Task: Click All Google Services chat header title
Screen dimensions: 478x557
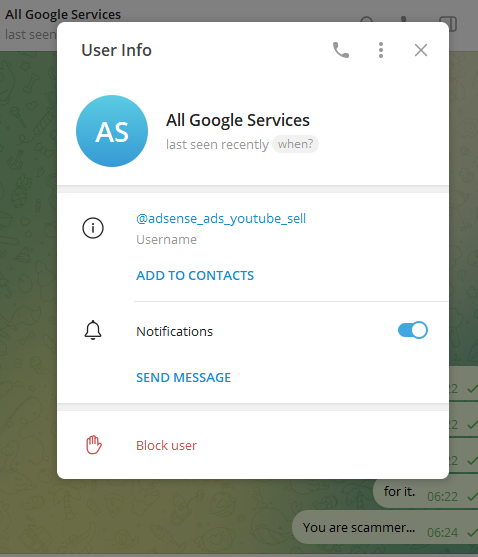Action: pyautogui.click(x=63, y=14)
